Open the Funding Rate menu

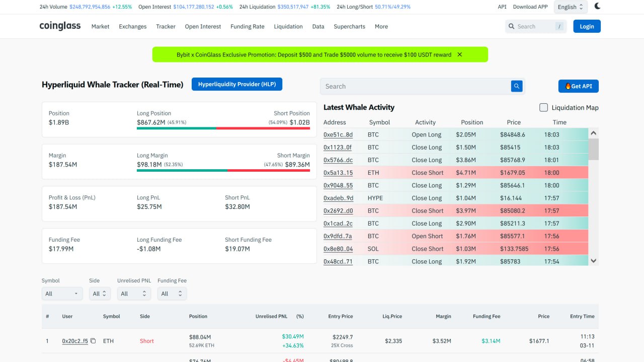(x=248, y=26)
